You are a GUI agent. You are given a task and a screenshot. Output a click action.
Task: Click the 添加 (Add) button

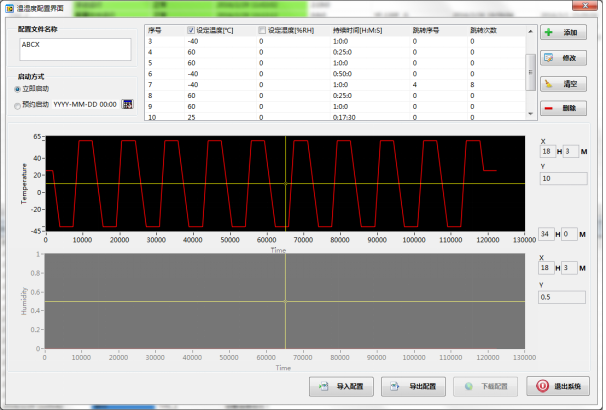coord(565,33)
